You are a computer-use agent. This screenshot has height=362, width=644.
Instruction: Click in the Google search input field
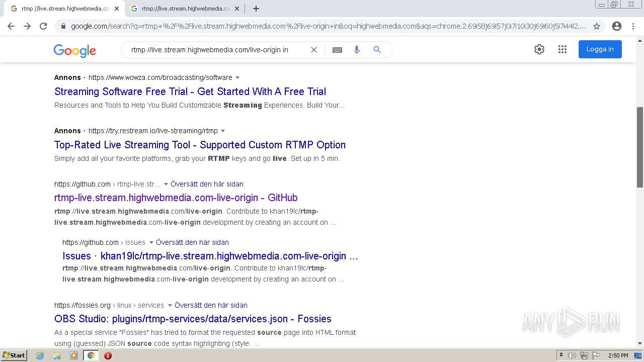coord(216,50)
